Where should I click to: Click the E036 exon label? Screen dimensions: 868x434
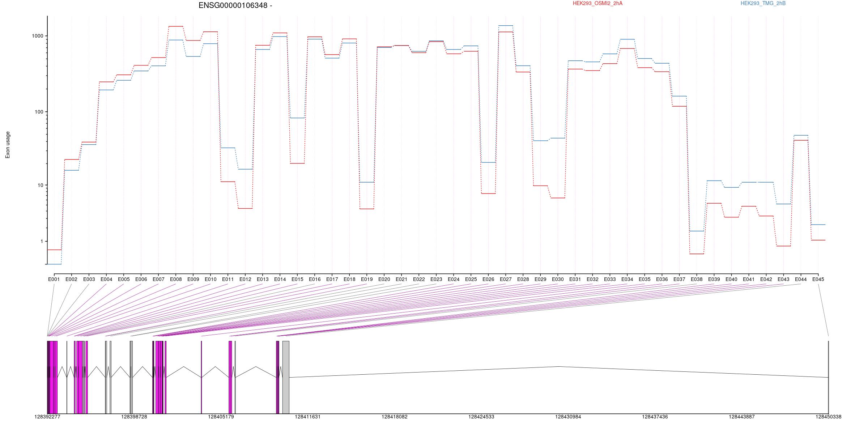point(662,279)
